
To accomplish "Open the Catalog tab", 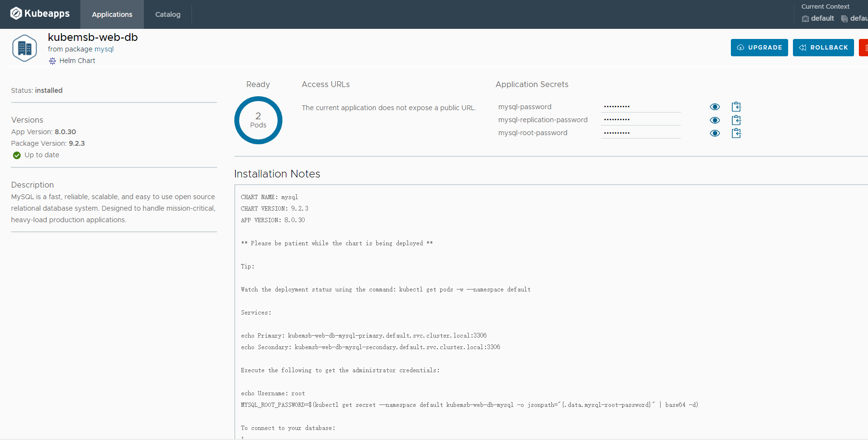I will (x=168, y=14).
